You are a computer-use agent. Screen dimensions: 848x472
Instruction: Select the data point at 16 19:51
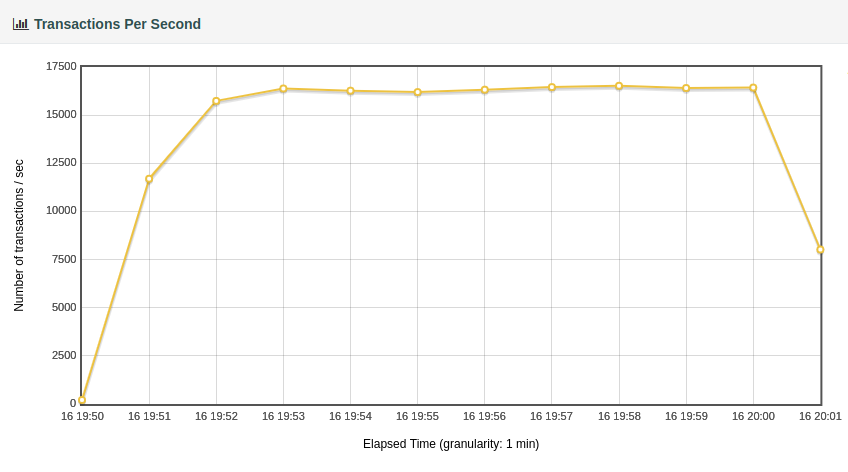click(x=149, y=179)
